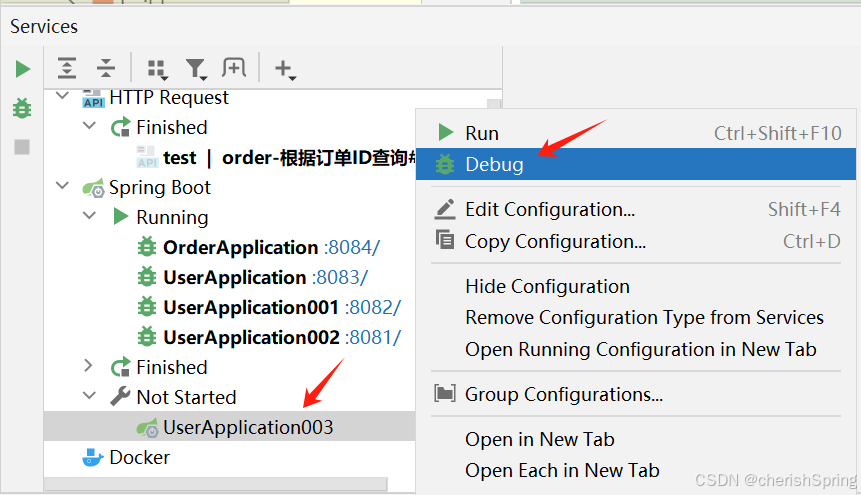Choose Copy Configuration... menu item
The image size is (861, 495).
point(636,241)
